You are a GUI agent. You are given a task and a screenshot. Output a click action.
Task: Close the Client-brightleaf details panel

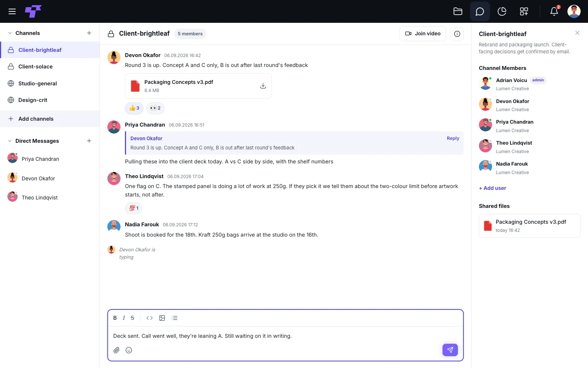(x=577, y=33)
